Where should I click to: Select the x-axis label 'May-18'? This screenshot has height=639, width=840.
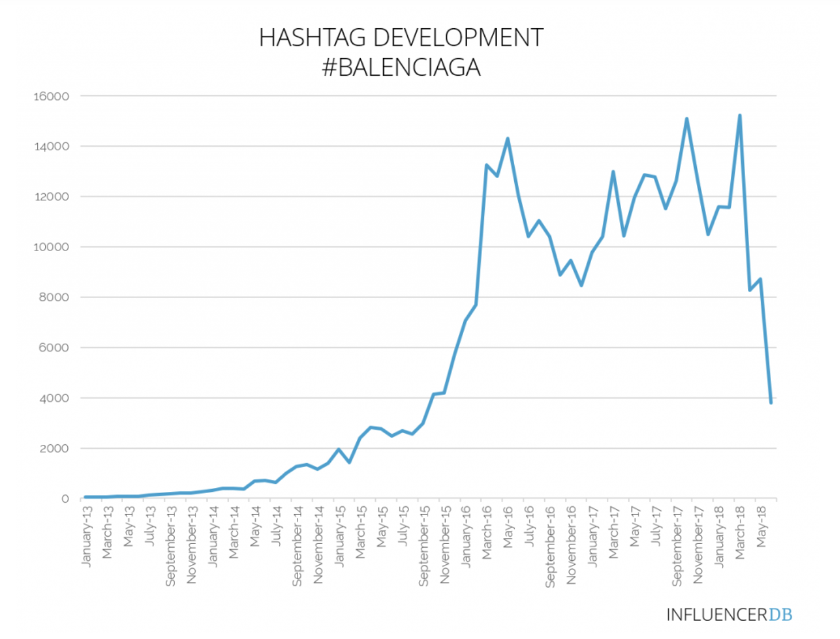[x=761, y=526]
